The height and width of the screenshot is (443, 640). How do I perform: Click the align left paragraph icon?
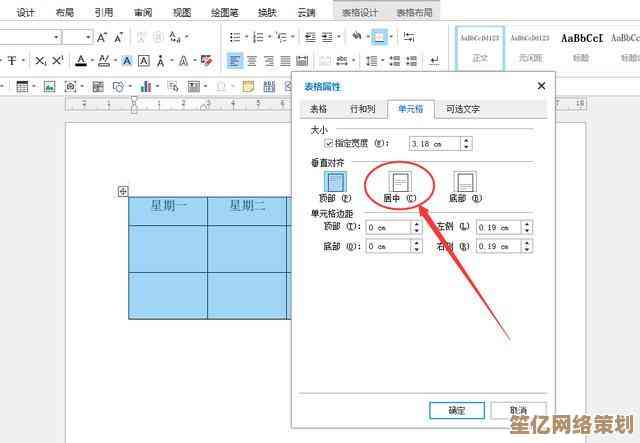pos(234,61)
